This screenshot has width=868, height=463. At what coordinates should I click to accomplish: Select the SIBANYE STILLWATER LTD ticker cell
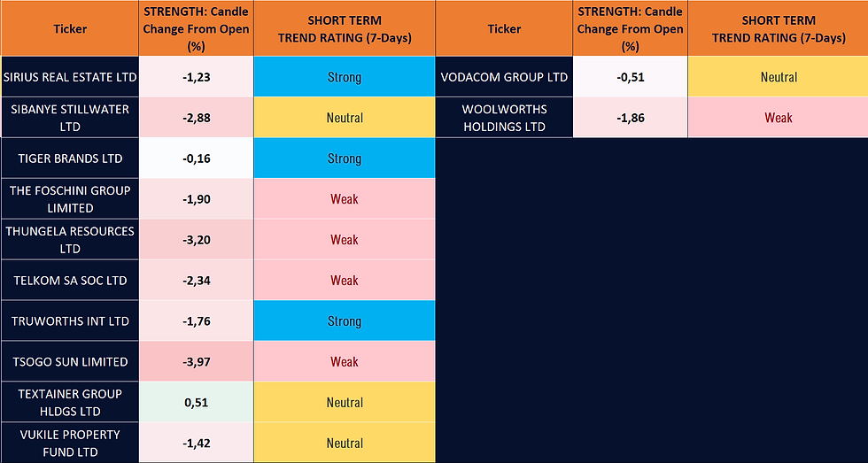(x=70, y=118)
